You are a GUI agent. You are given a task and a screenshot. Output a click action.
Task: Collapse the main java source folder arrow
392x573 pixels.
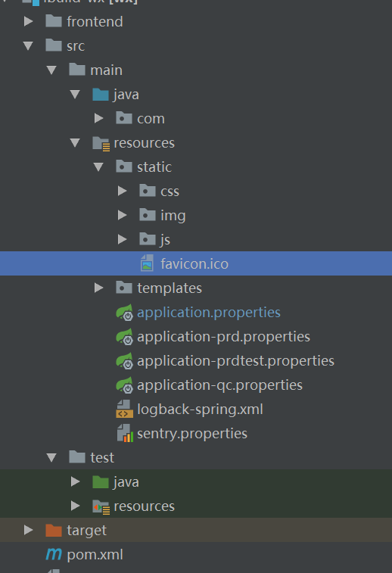(x=75, y=95)
